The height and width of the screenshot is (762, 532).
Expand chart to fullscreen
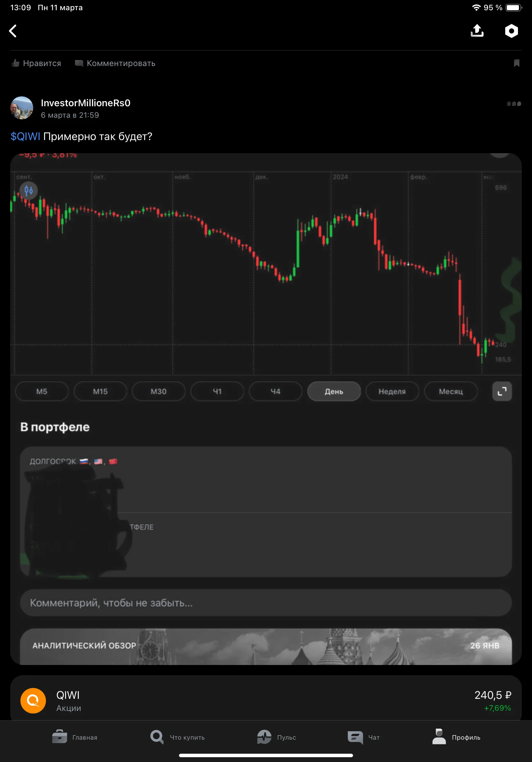coord(502,391)
